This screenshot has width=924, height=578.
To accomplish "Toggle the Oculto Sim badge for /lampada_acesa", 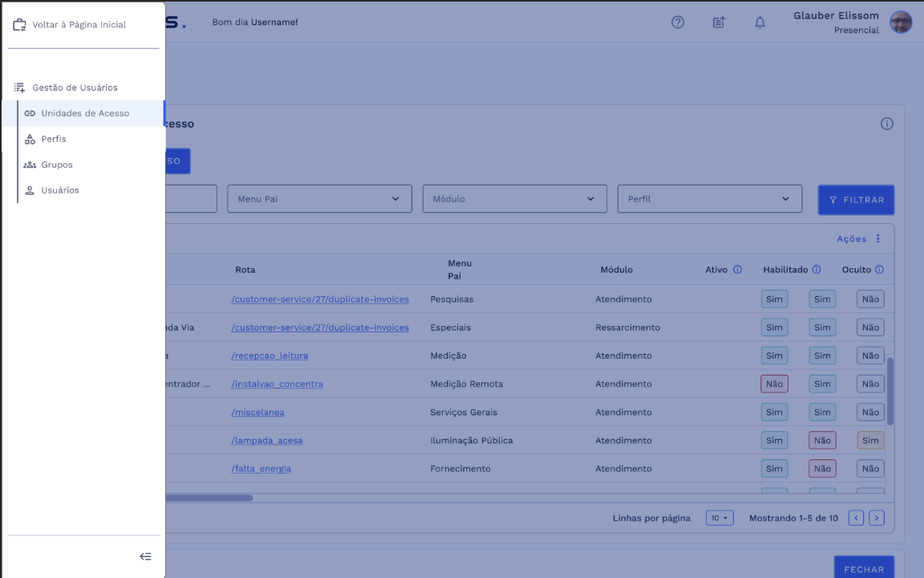I will point(870,440).
